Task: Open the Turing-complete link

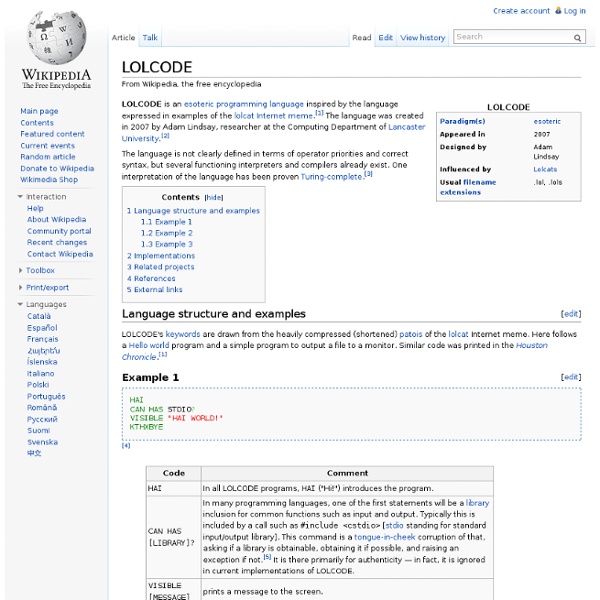Action: pos(331,177)
